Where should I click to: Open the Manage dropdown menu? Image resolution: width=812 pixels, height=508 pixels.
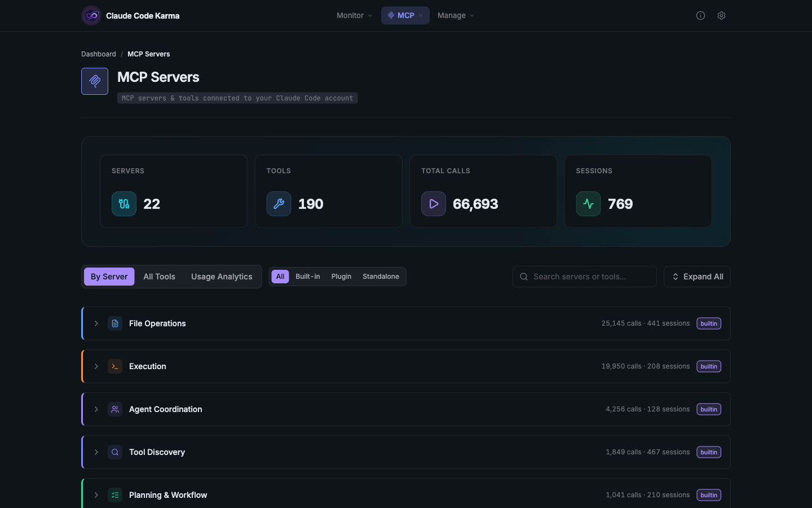click(456, 16)
